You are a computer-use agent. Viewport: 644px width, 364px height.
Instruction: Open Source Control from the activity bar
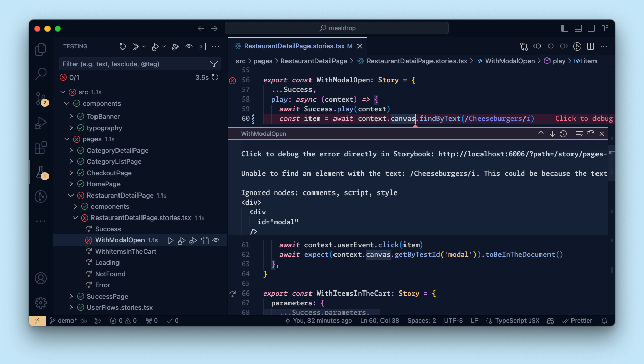[x=40, y=99]
